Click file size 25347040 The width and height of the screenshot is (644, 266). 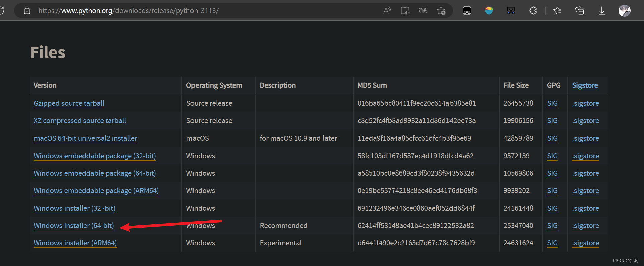(518, 226)
